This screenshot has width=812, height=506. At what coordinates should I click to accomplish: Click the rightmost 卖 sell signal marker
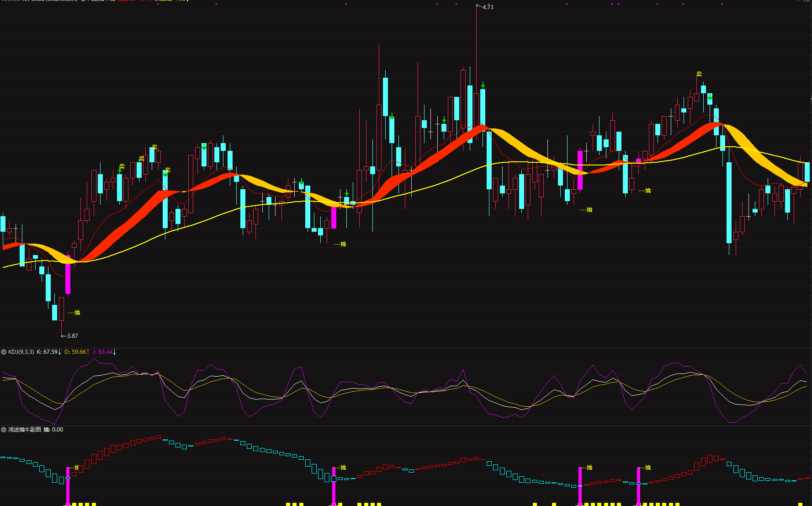pyautogui.click(x=699, y=74)
